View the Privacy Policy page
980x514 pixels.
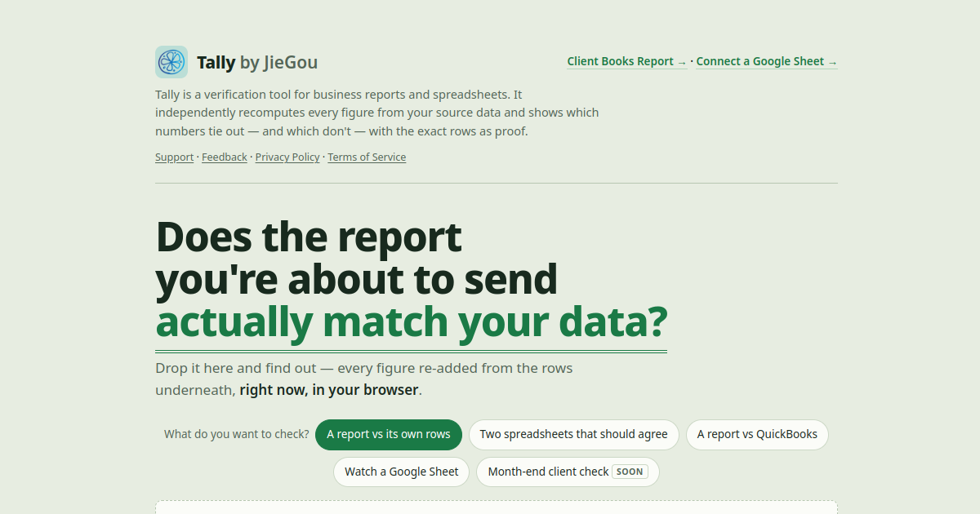[287, 157]
